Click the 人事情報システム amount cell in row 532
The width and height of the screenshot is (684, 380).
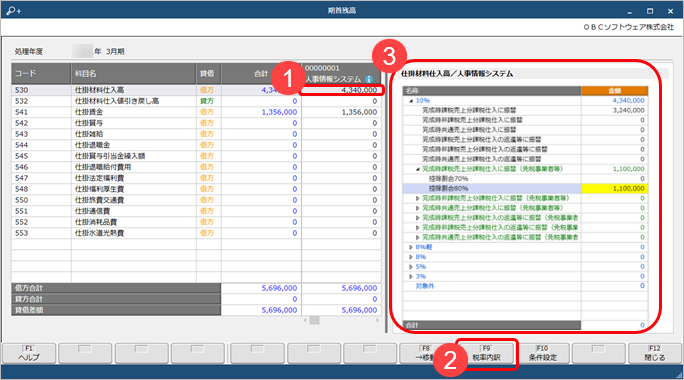click(x=341, y=101)
